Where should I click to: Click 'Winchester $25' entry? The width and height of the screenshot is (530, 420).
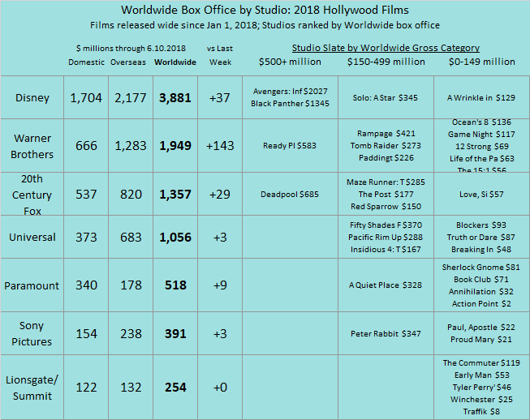pyautogui.click(x=481, y=400)
